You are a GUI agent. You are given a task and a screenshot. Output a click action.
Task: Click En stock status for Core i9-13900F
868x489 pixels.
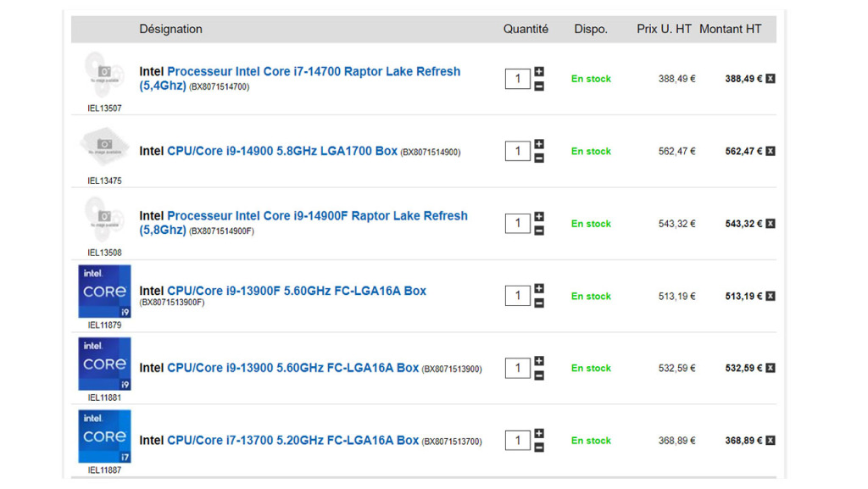tap(591, 297)
